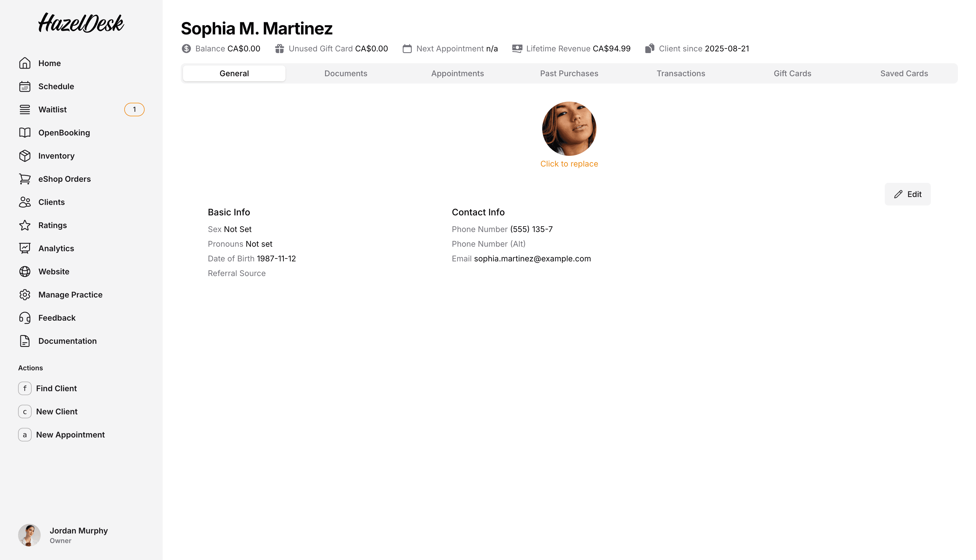
Task: Click the Waitlist count badge
Action: click(x=134, y=109)
